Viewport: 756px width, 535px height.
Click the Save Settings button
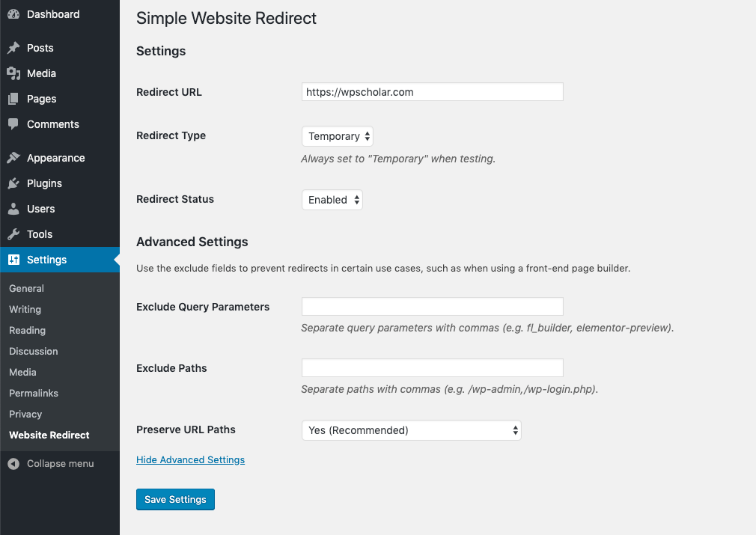tap(175, 499)
